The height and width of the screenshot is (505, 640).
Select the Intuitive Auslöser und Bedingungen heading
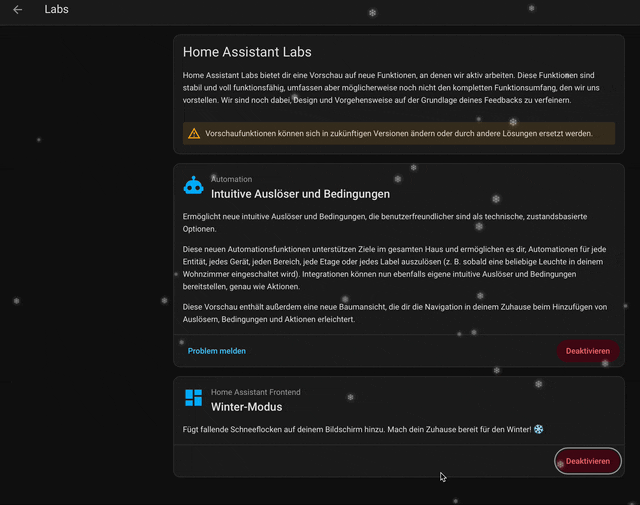pos(300,194)
